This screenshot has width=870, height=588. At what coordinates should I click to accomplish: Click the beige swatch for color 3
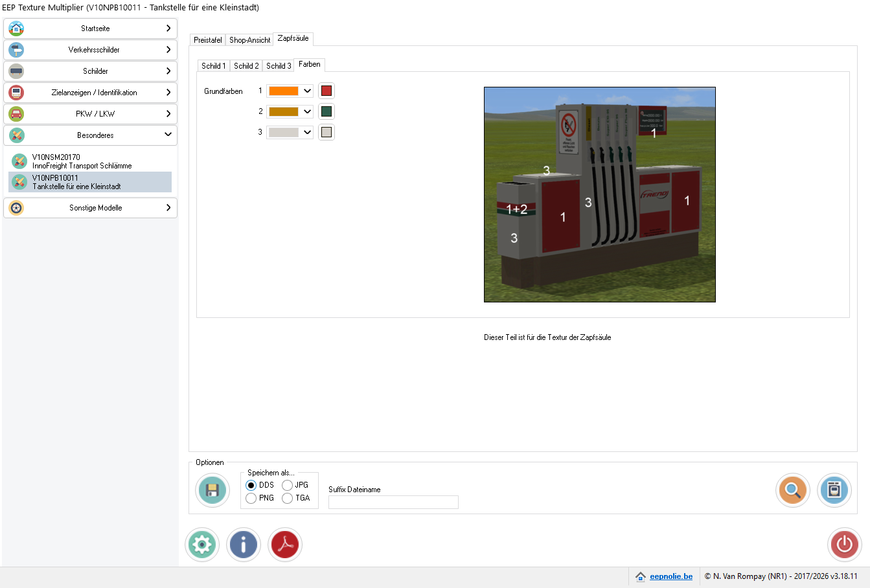click(x=326, y=132)
